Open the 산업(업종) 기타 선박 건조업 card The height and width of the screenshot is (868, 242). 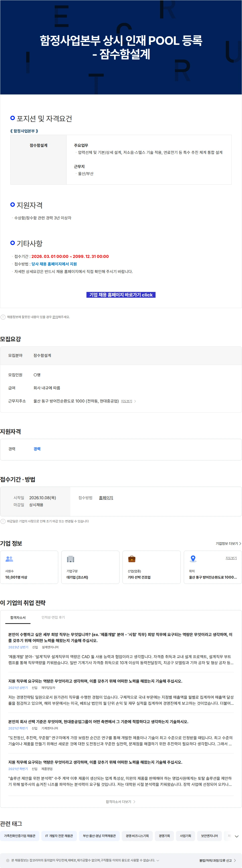click(x=151, y=567)
